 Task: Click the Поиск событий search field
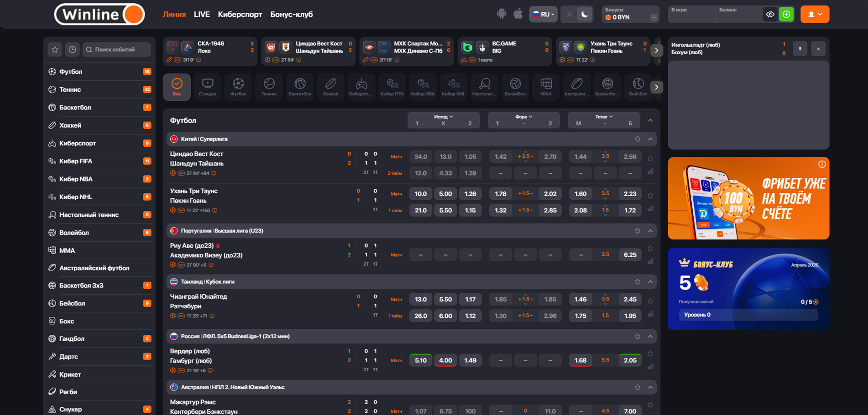(117, 49)
